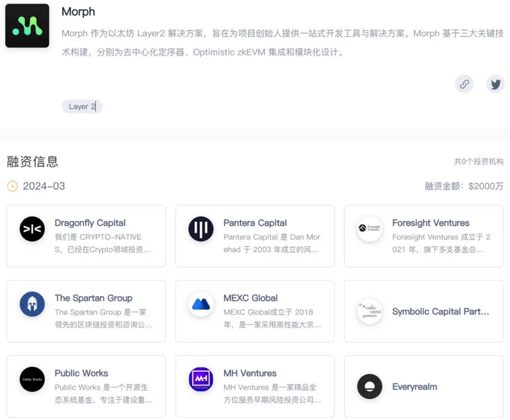Open the MEXC Global investor name

pyautogui.click(x=250, y=298)
